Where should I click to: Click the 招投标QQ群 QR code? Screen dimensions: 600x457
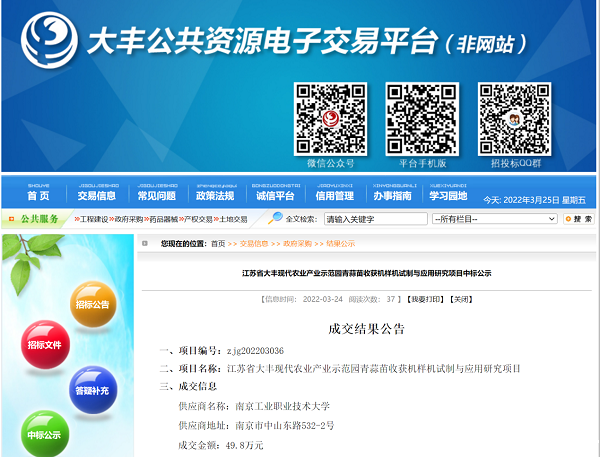pyautogui.click(x=514, y=118)
